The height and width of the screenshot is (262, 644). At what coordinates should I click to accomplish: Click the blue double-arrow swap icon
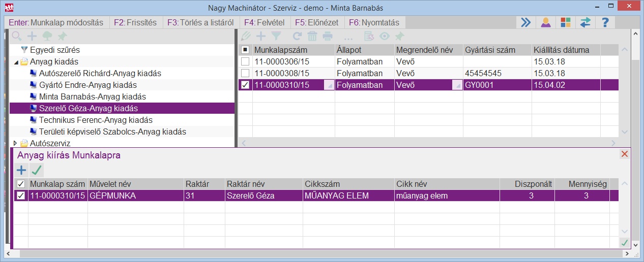pyautogui.click(x=585, y=22)
